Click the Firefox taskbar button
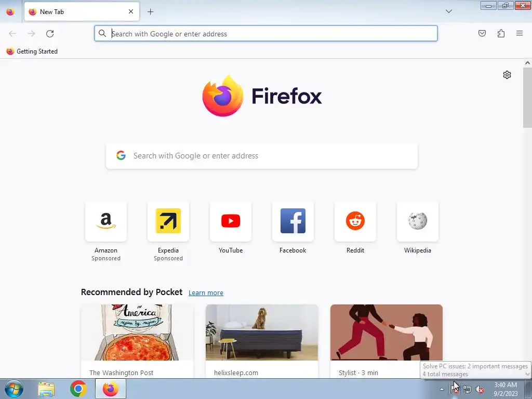 tap(111, 389)
